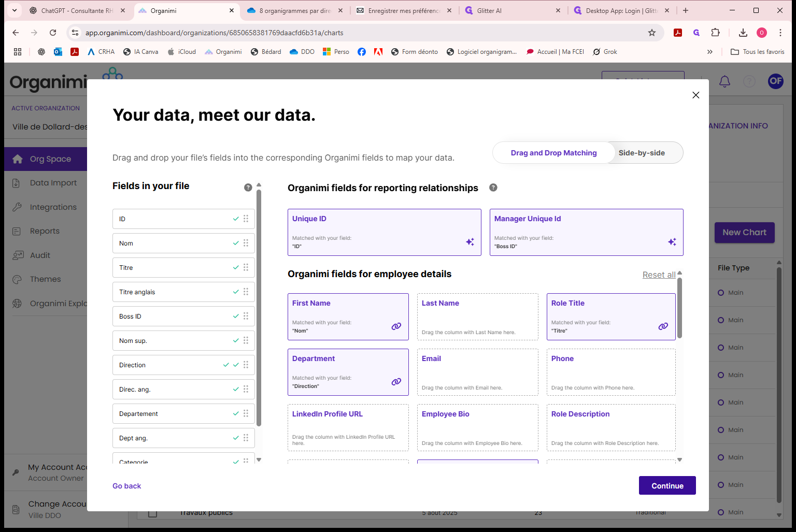Unlink the Role Title matched field
Screen dimensions: 796x532
coord(663,326)
